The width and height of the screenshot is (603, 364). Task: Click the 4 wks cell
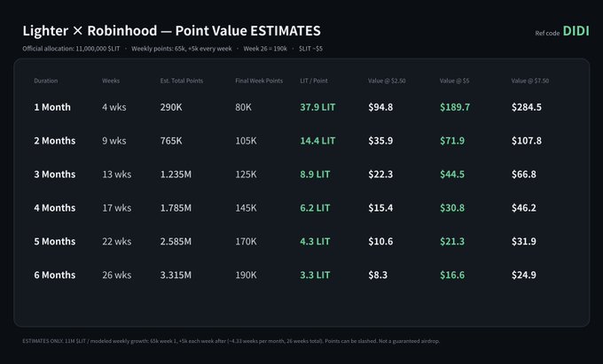click(x=114, y=107)
